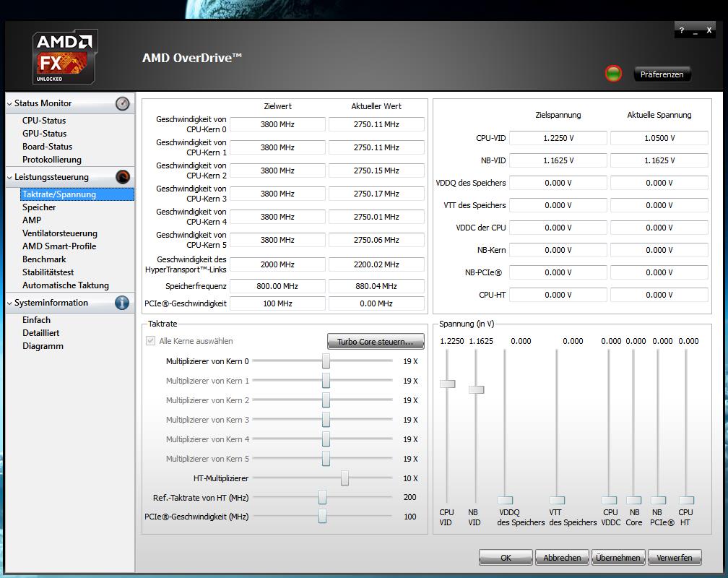Select Taktrate/Spannung in the sidebar

(77, 194)
